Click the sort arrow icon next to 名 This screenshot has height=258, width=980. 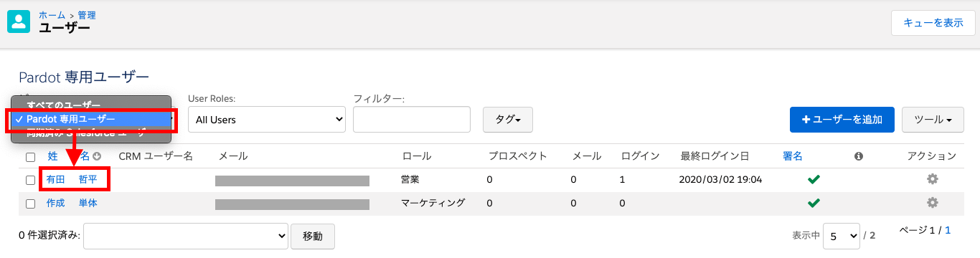click(97, 156)
